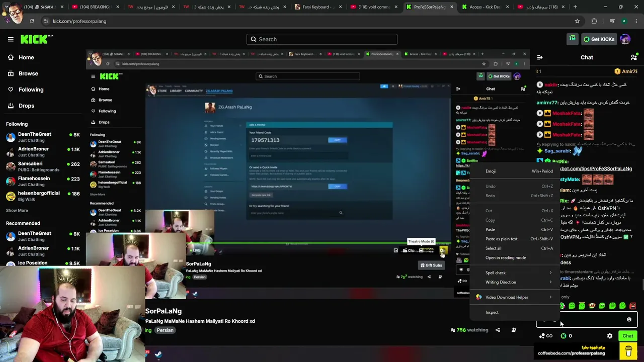Click the coffee cup donation icon
The width and height of the screenshot is (644, 362).
click(x=628, y=350)
